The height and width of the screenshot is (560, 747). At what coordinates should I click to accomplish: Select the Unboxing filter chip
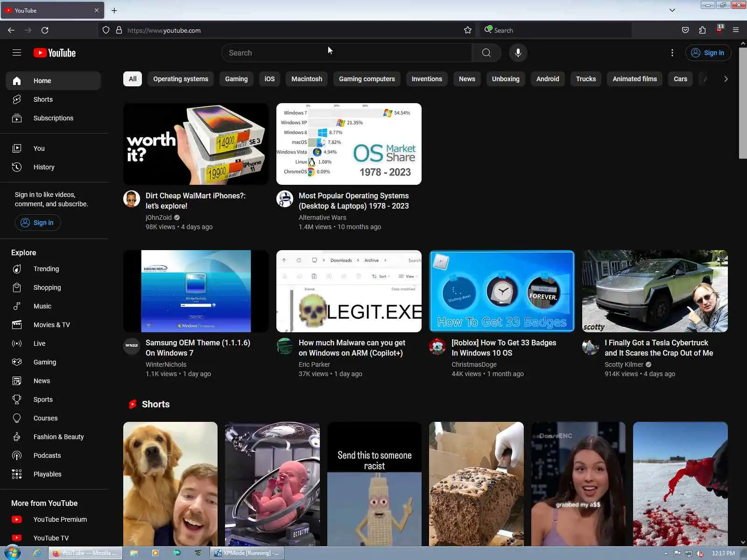coord(506,79)
